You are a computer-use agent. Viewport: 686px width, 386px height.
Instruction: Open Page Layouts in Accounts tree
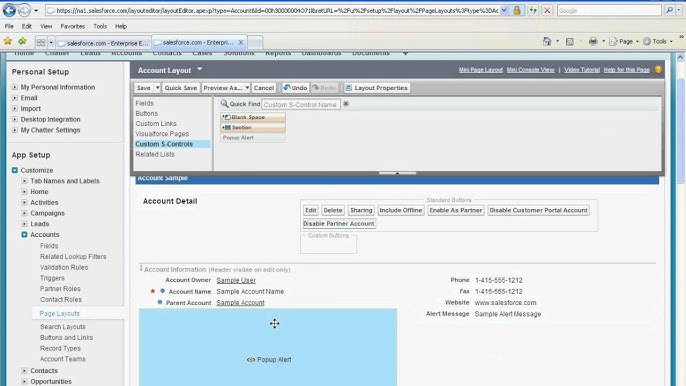[60, 313]
